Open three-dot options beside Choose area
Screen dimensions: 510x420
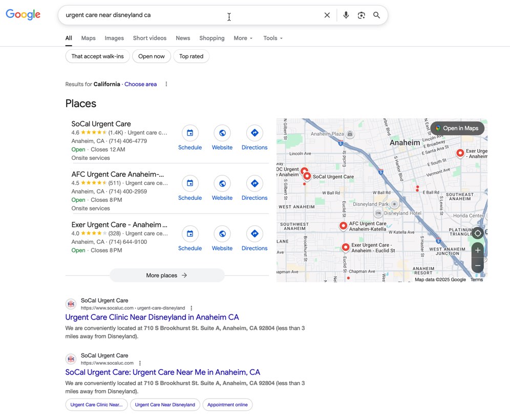click(x=166, y=85)
